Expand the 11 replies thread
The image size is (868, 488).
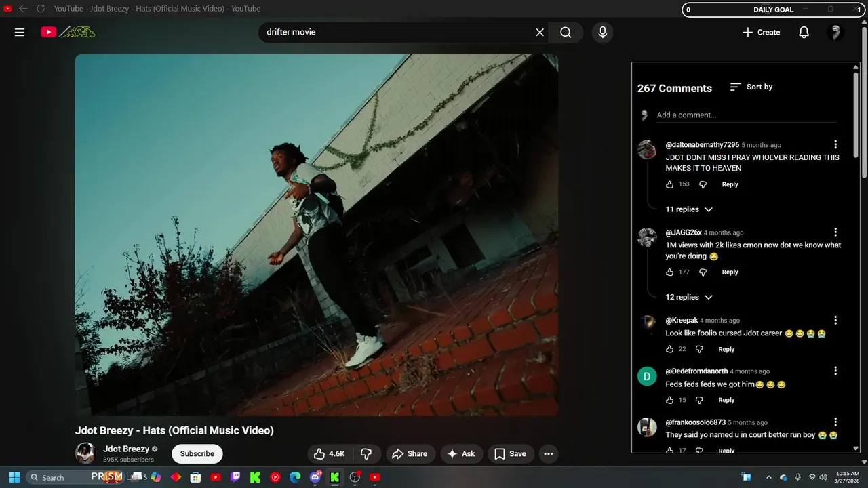pos(689,209)
